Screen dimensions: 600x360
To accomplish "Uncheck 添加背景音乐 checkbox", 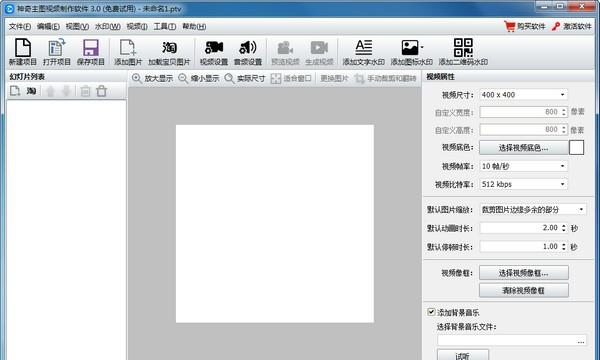I will pyautogui.click(x=431, y=312).
